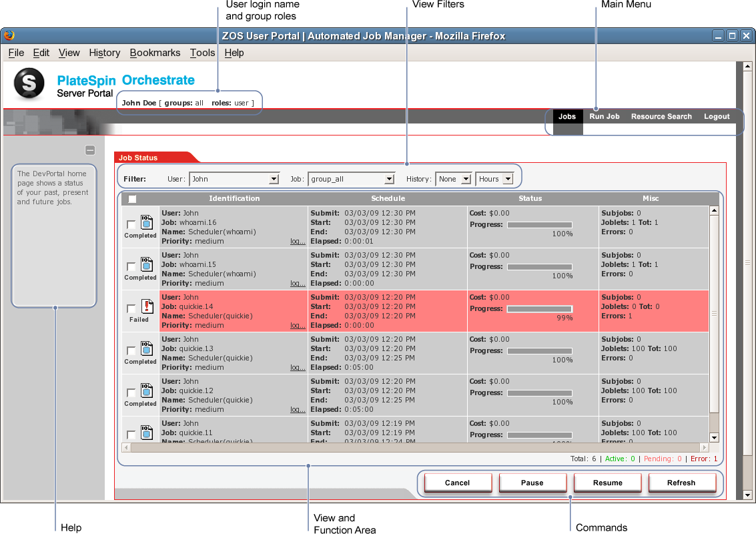Image resolution: width=756 pixels, height=534 pixels.
Task: Check the select-all box in the table header
Action: pos(132,198)
